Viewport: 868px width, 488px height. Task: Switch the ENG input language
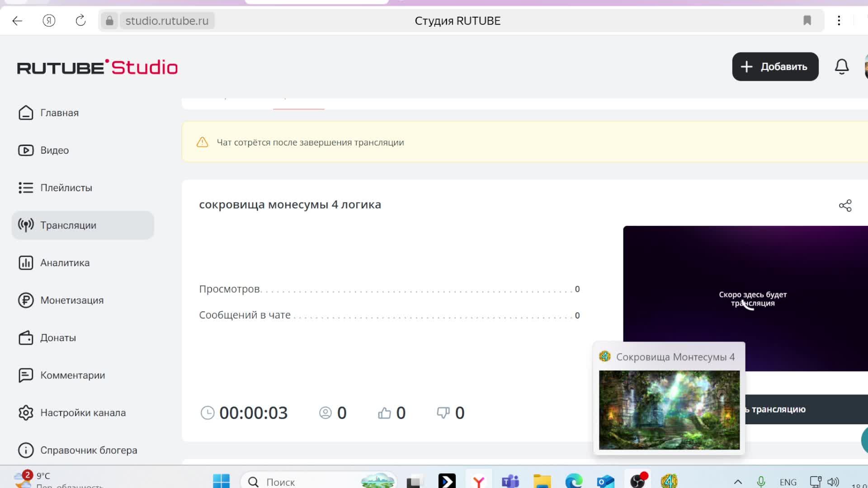pyautogui.click(x=788, y=482)
